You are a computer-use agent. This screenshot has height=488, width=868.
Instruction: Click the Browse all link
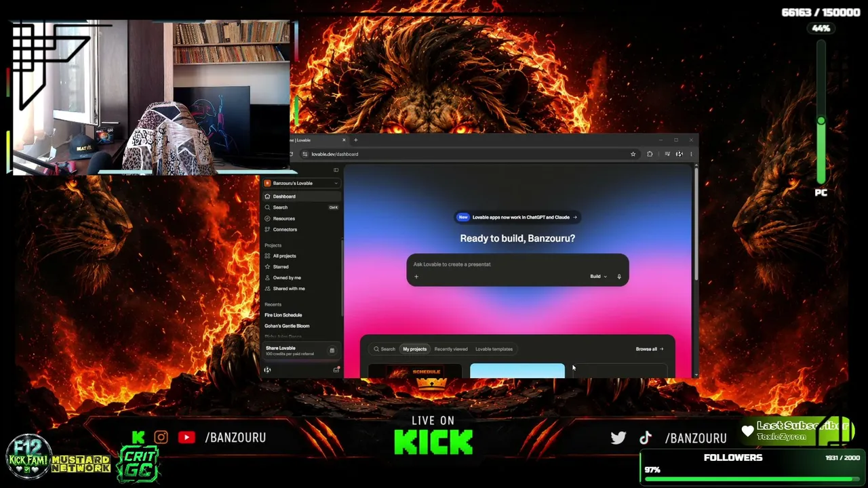(650, 349)
